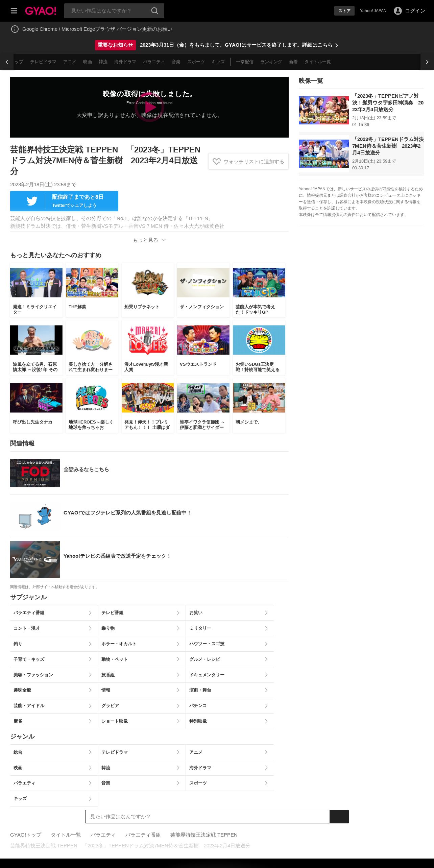Open 地球HEROES thumbnail

[x=92, y=398]
